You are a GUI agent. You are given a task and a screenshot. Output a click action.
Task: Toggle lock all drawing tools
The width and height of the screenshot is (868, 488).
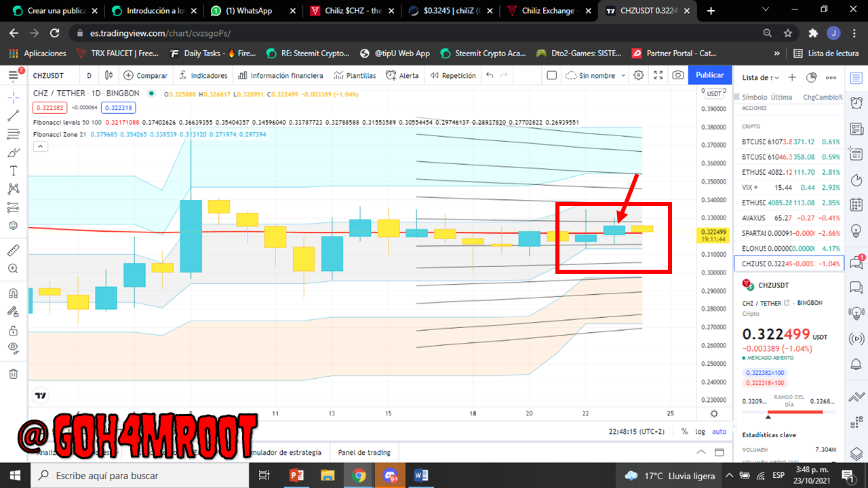[14, 330]
